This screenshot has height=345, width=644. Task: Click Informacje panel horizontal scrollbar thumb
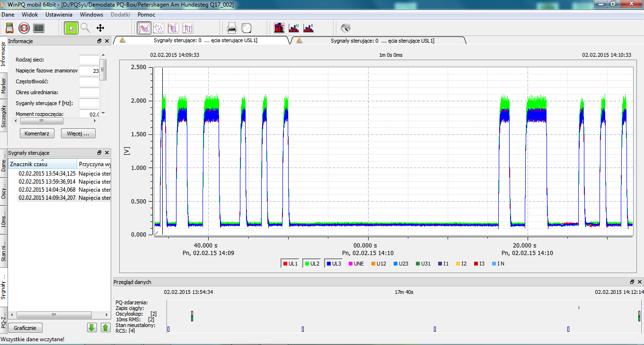(x=41, y=121)
